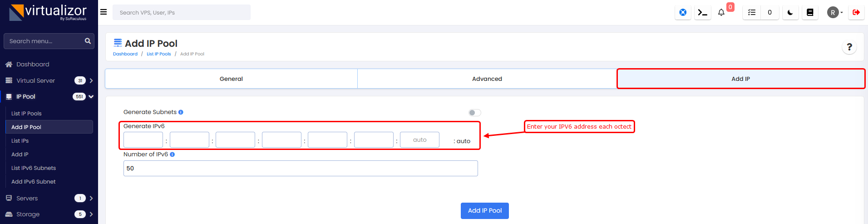Switch to the Advanced tab

[x=487, y=79]
